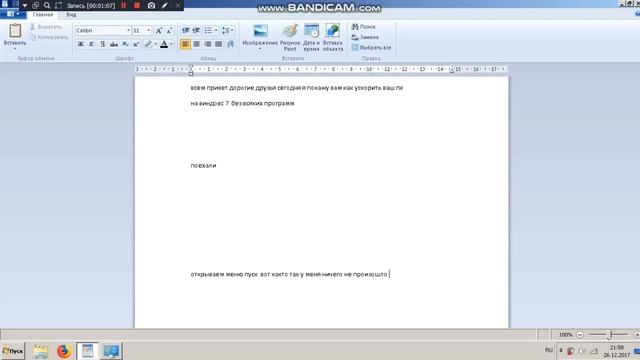Click the decrease indent icon
Image resolution: width=640 pixels, height=360 pixels.
tap(185, 31)
